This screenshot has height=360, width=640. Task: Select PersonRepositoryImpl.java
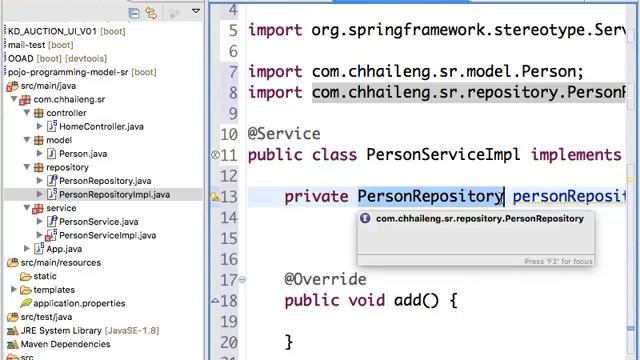point(115,195)
